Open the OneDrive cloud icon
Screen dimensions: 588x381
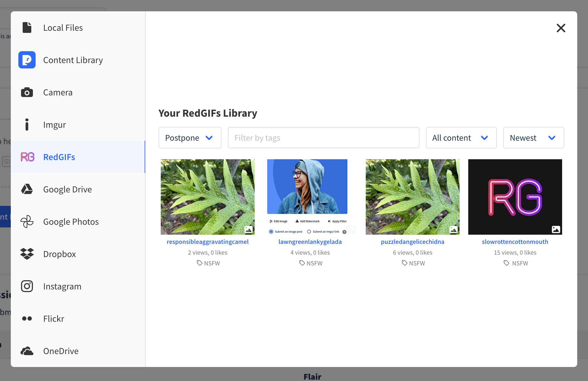27,351
